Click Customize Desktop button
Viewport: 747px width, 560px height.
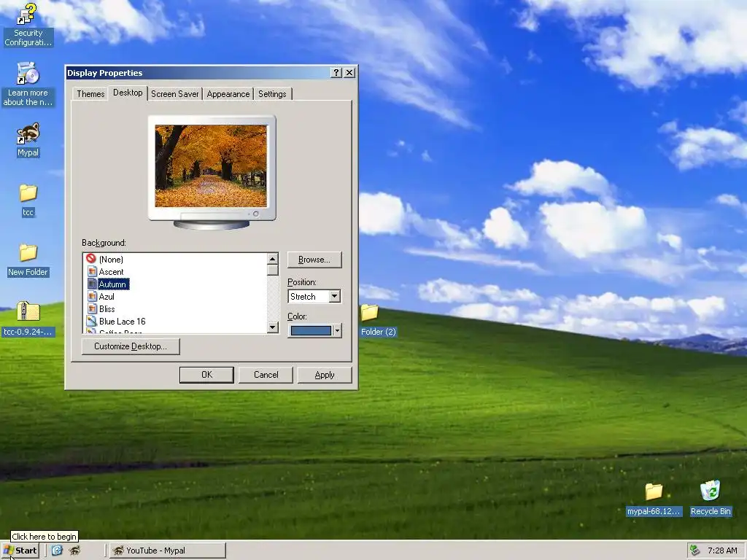[131, 346]
